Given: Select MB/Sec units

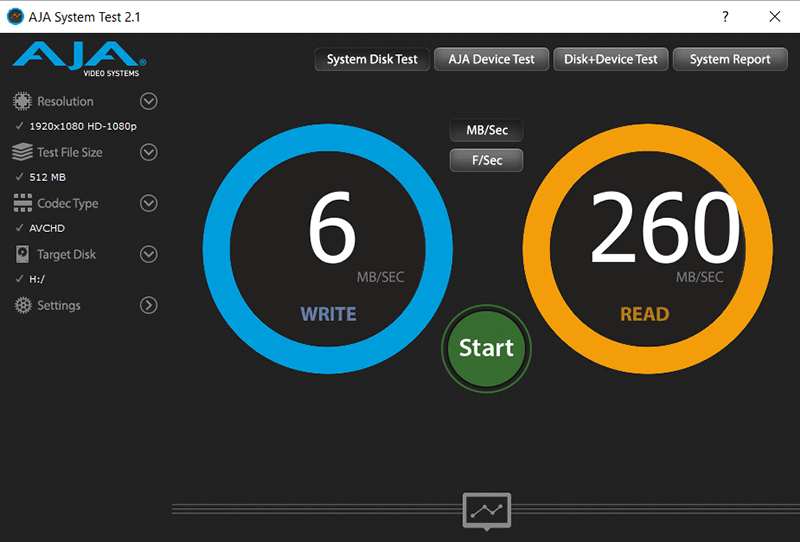Looking at the screenshot, I should click(487, 130).
